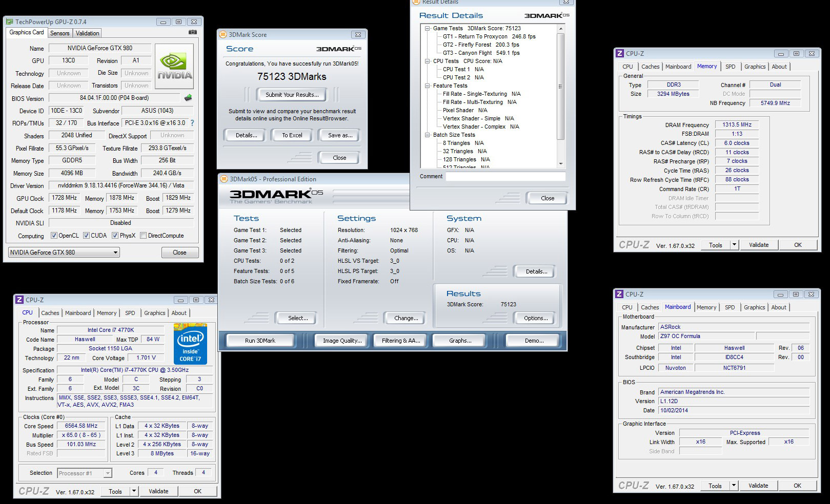Click Change under the Settings section
The image size is (830, 504).
click(x=406, y=318)
